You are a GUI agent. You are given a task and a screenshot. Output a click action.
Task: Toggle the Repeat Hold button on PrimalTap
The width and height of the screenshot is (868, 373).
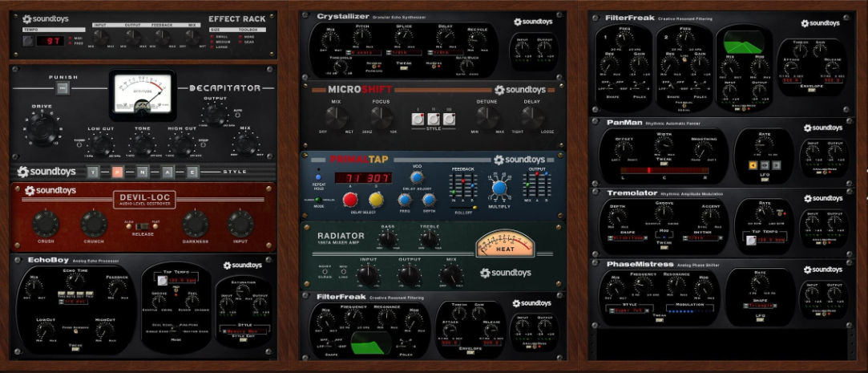(317, 177)
